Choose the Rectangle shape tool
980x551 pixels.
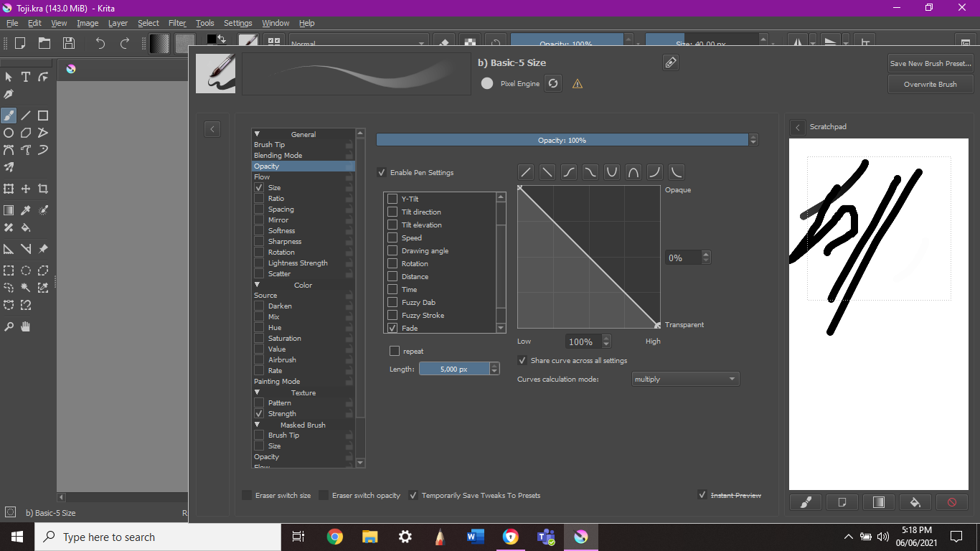coord(43,116)
